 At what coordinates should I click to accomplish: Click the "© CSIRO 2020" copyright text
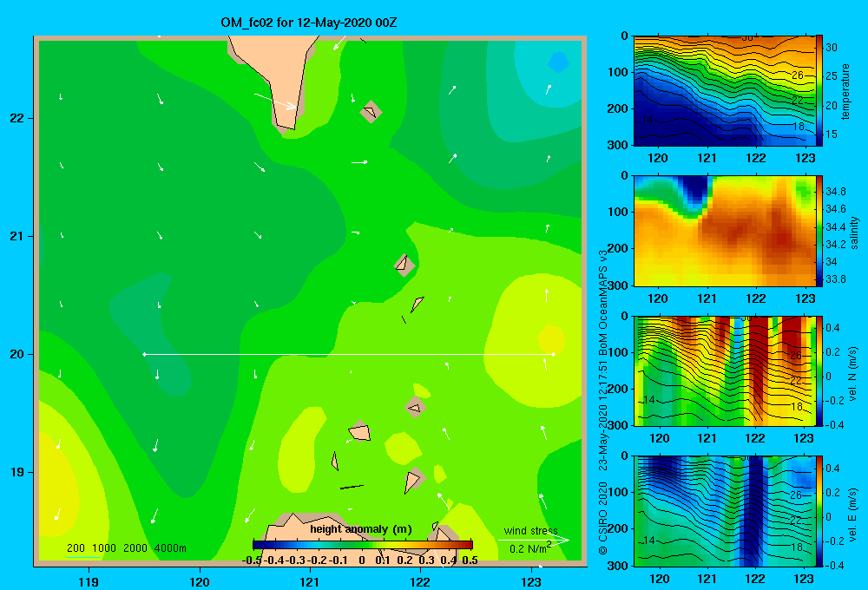(603, 518)
